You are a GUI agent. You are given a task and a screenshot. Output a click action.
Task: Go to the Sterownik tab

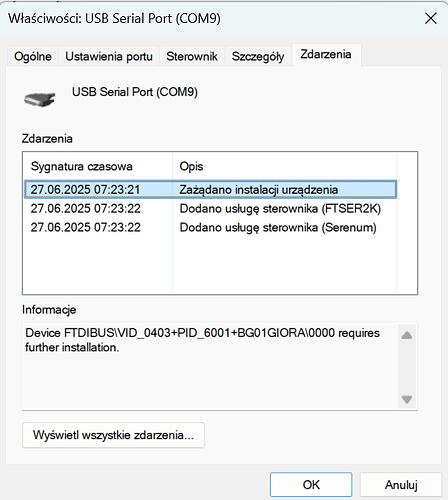point(192,56)
